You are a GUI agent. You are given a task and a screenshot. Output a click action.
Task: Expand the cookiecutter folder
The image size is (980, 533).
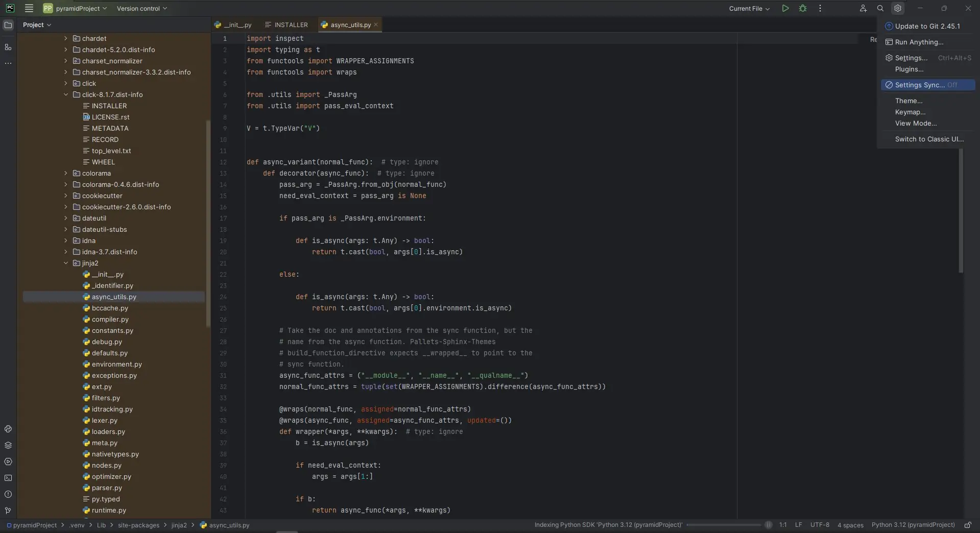(x=66, y=196)
